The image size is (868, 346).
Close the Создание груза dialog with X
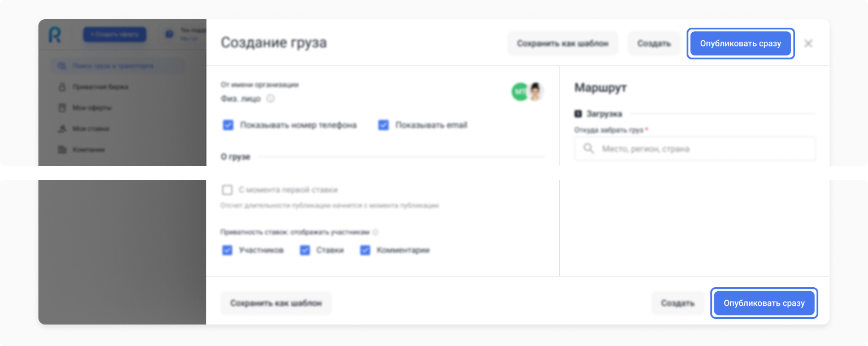coord(808,44)
